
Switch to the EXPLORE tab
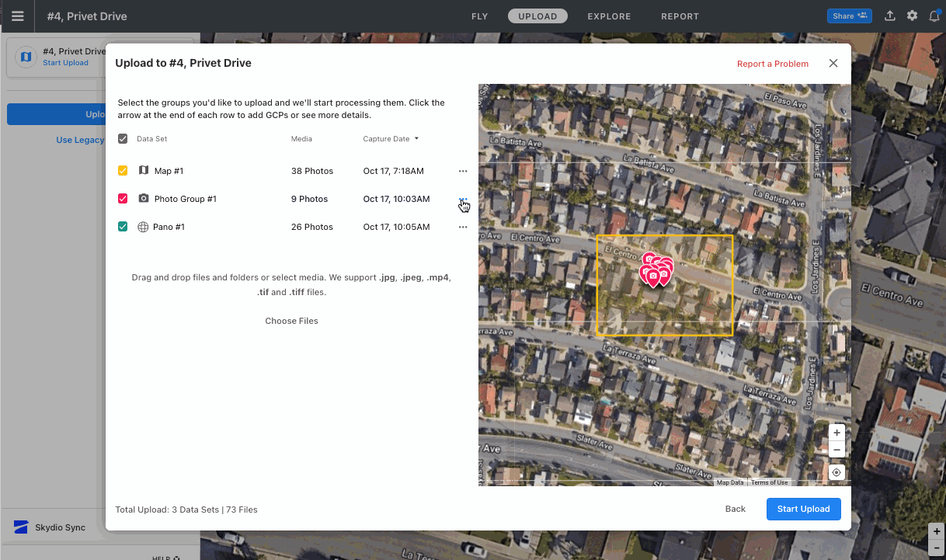pos(609,16)
